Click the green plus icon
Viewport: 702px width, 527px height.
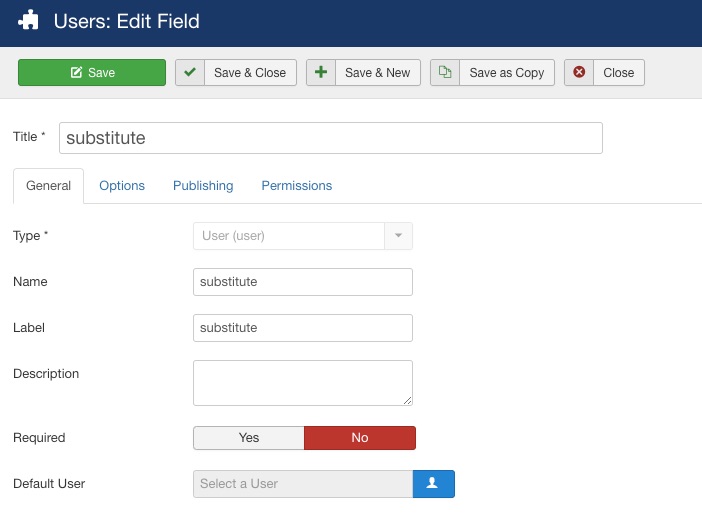[321, 72]
